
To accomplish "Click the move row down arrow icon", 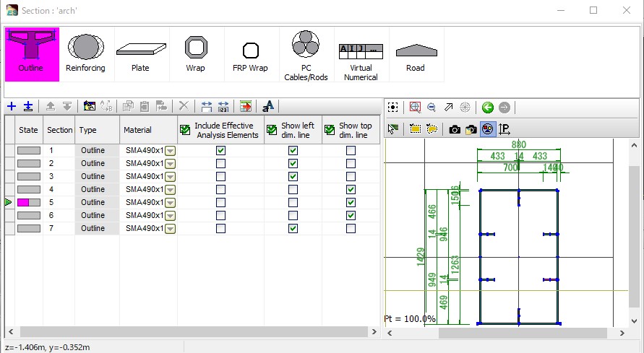I will pos(67,107).
